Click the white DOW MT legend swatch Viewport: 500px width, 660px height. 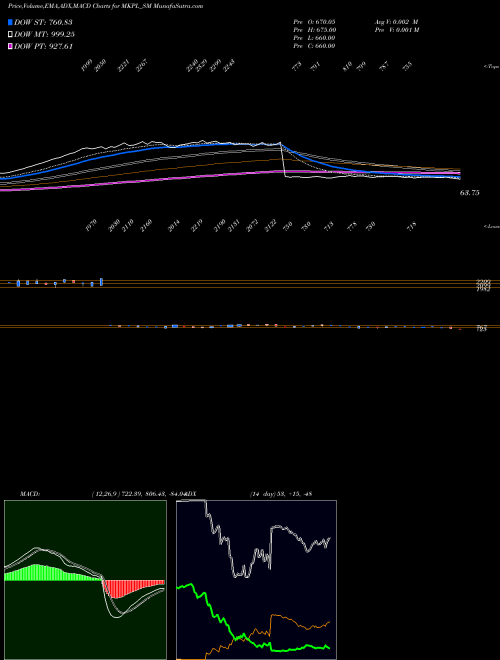10,34
